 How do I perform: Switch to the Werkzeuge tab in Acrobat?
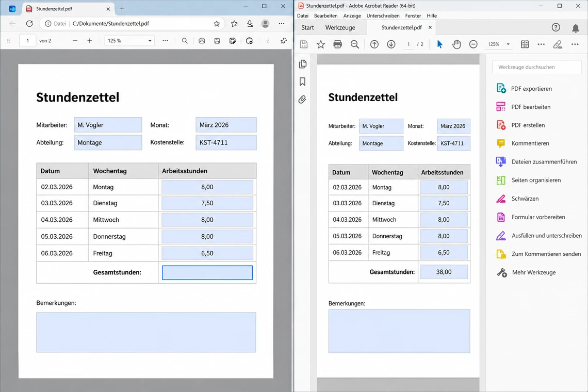click(x=340, y=27)
